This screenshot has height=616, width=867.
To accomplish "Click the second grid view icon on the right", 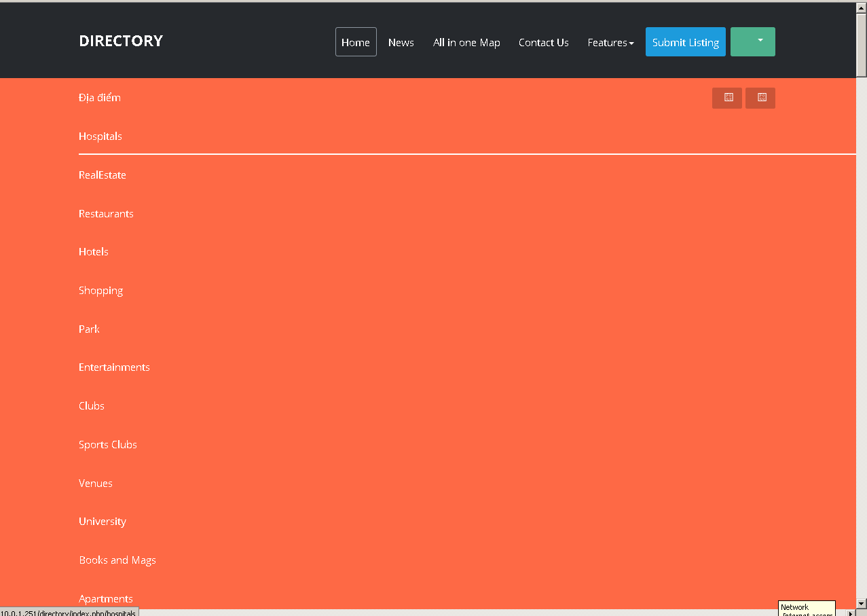I will 760,98.
